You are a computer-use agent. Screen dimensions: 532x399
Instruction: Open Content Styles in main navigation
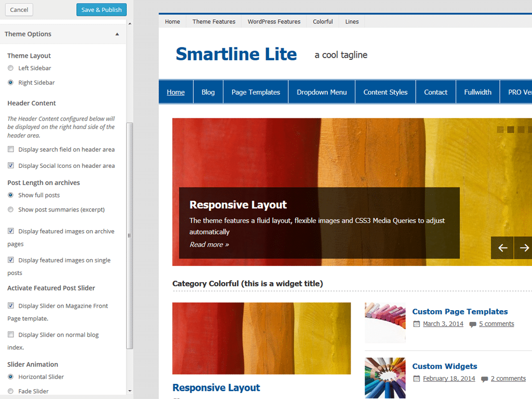click(385, 92)
